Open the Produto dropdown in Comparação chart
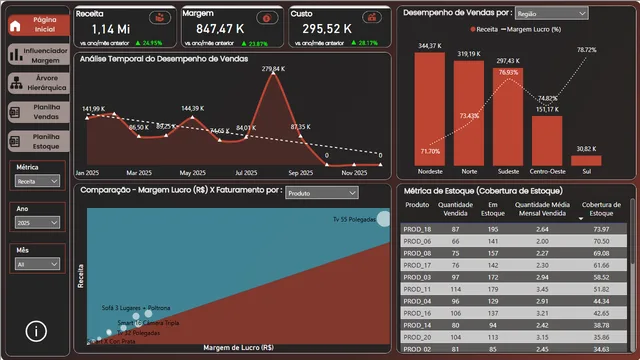Viewport: 640px width, 360px height. (x=322, y=193)
